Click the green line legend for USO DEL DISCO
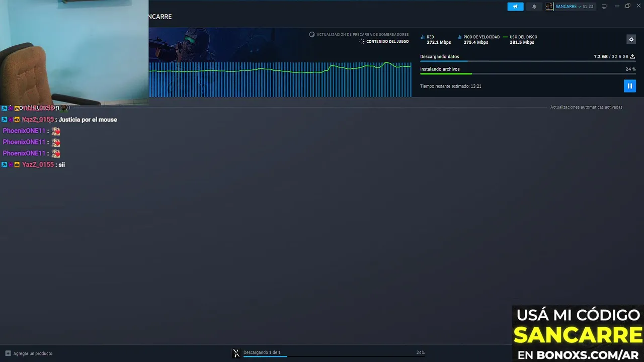 click(506, 37)
